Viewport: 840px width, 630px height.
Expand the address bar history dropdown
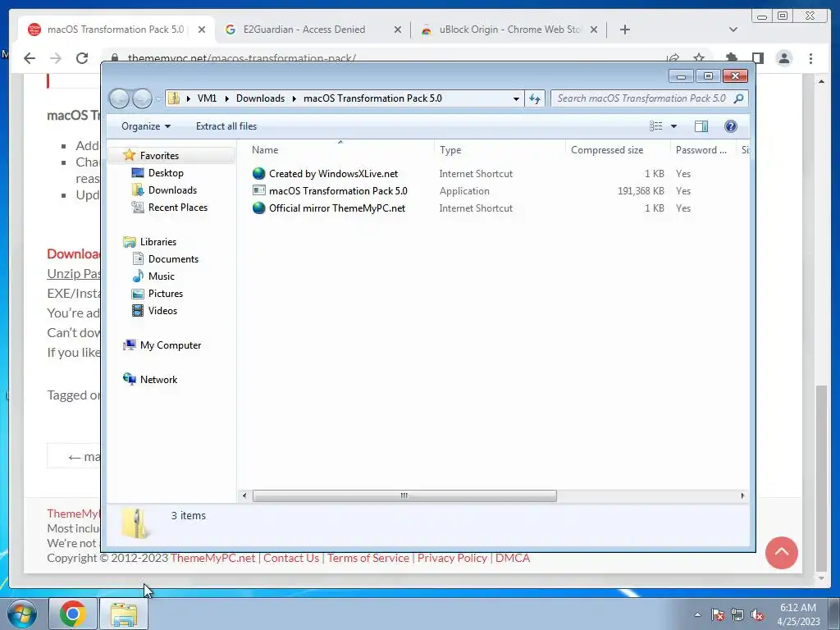[x=516, y=98]
